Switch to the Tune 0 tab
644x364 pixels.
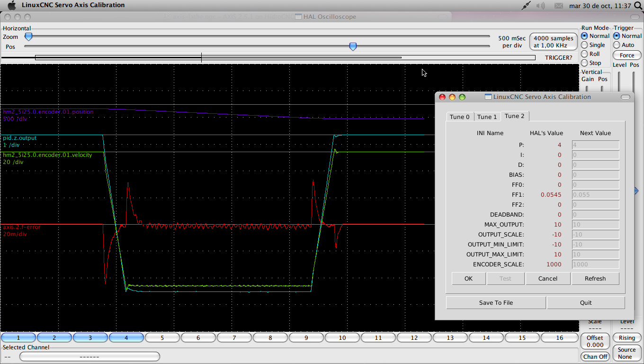tap(460, 117)
